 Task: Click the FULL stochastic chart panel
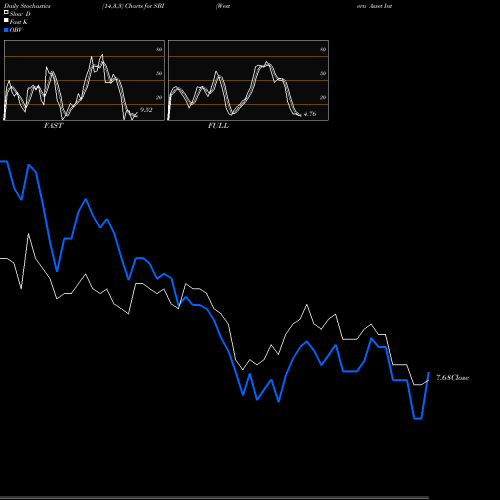[248, 80]
